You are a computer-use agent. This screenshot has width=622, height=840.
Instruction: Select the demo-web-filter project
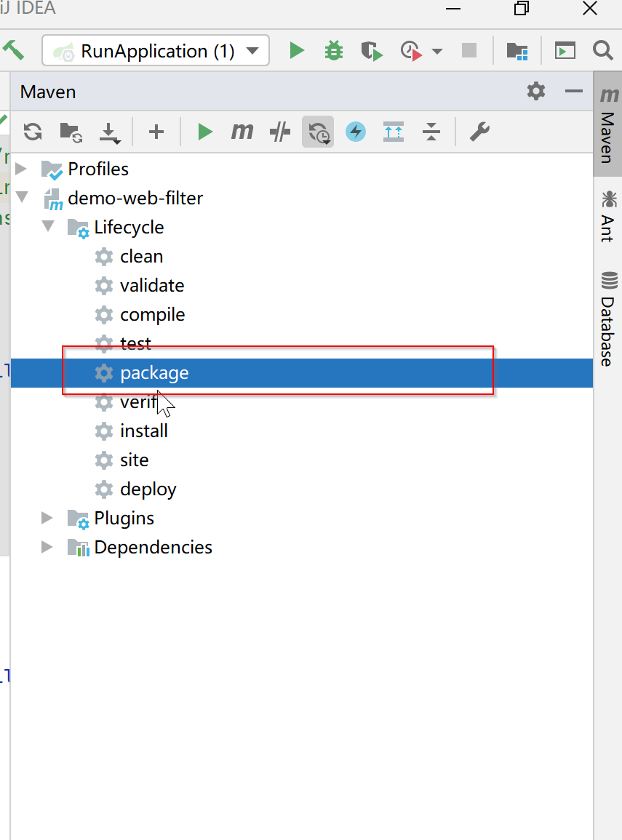(x=135, y=199)
